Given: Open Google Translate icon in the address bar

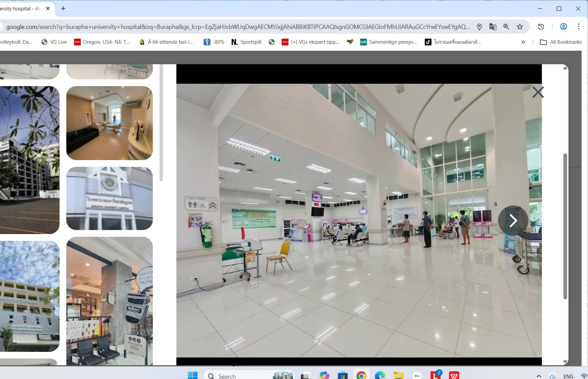Looking at the screenshot, I should point(493,27).
